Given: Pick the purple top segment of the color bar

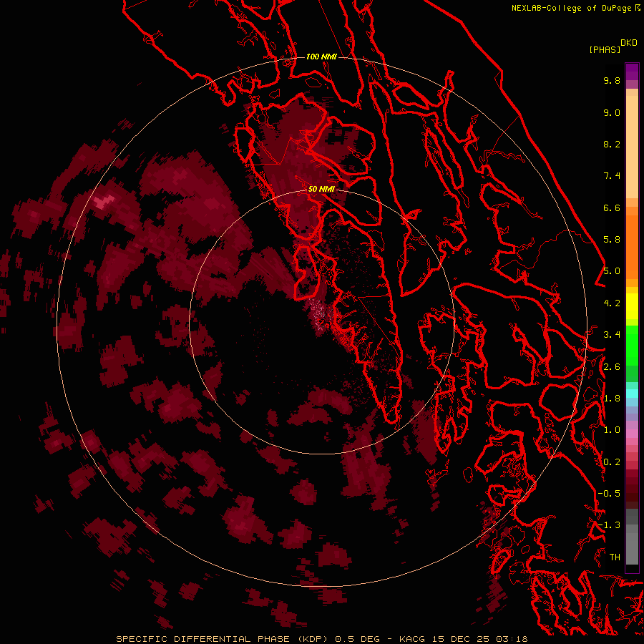Looking at the screenshot, I should click(x=632, y=72).
